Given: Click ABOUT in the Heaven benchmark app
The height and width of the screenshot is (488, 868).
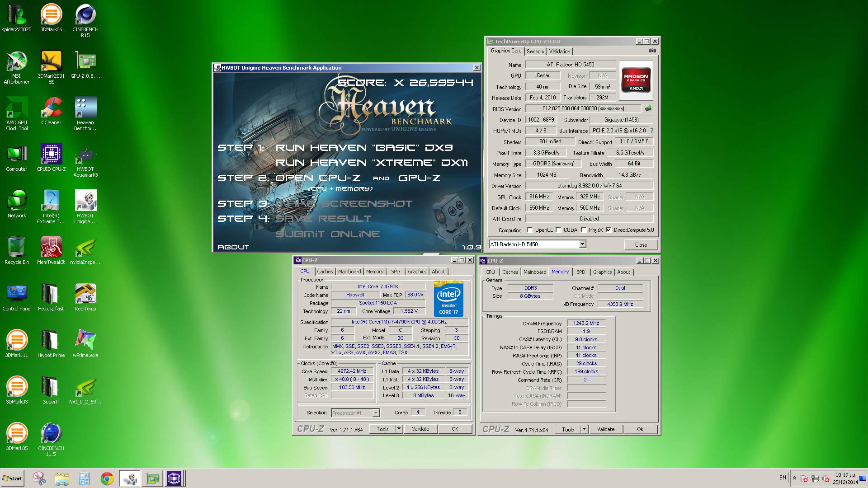Looking at the screenshot, I should [x=233, y=247].
